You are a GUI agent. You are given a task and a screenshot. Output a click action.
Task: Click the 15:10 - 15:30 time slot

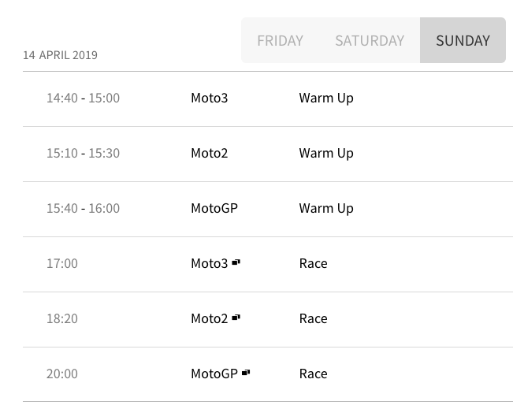click(83, 154)
